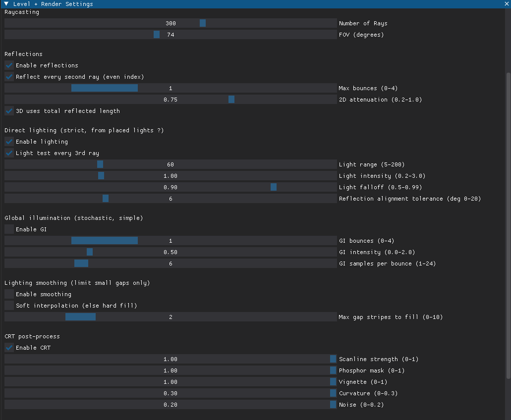Viewport: 511px width, 420px height.
Task: Turn on Enable smoothing checkbox
Action: point(9,294)
